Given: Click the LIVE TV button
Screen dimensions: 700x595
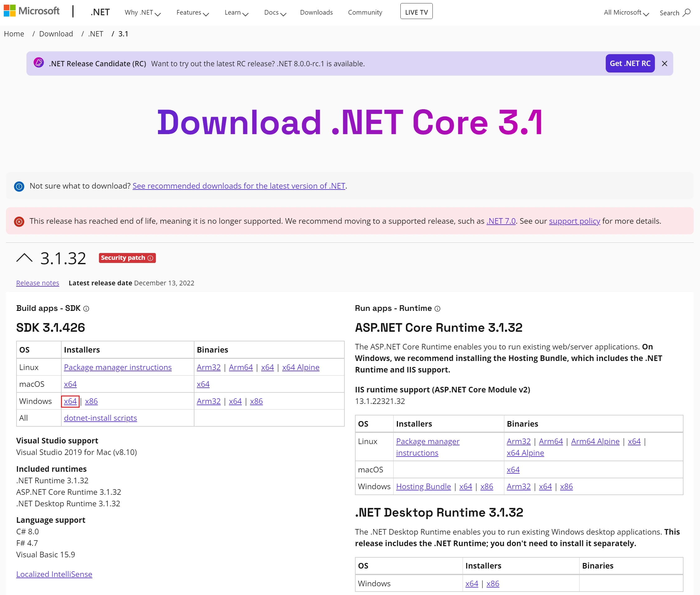Looking at the screenshot, I should point(416,12).
